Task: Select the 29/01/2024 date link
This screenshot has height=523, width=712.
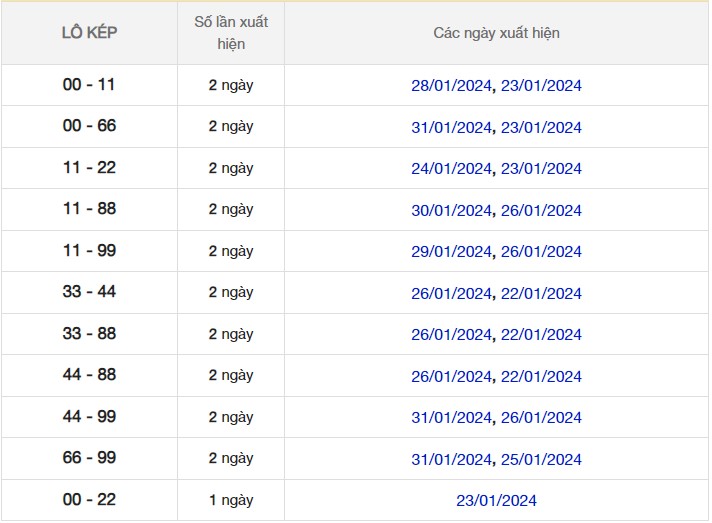Action: [451, 252]
